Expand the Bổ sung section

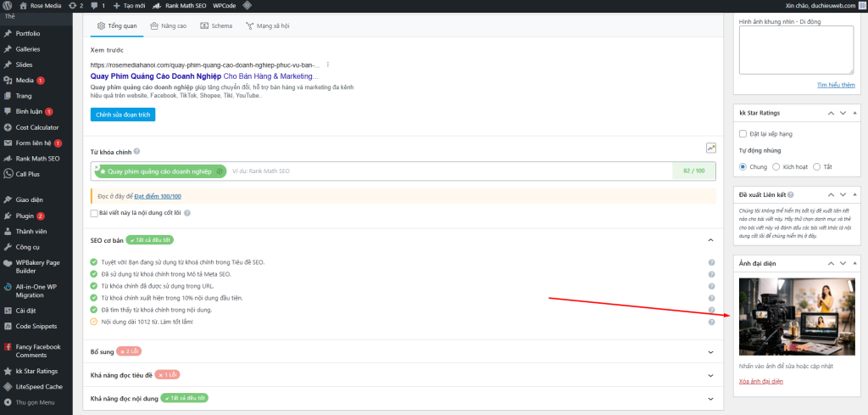[x=710, y=351]
